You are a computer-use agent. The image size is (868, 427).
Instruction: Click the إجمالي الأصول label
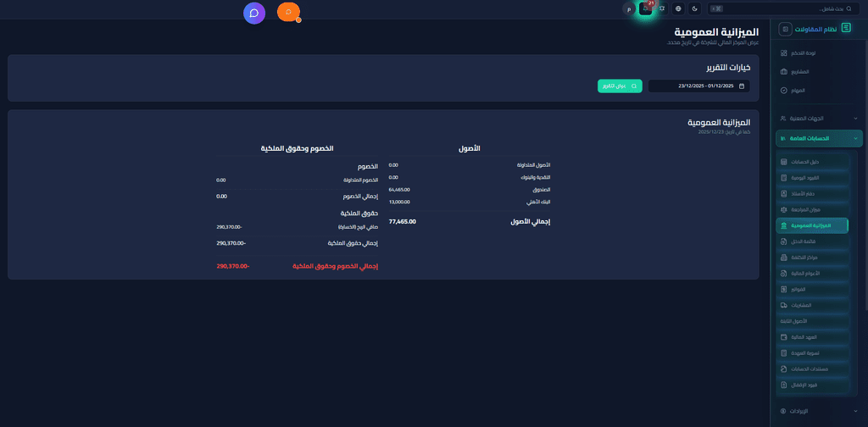(531, 222)
